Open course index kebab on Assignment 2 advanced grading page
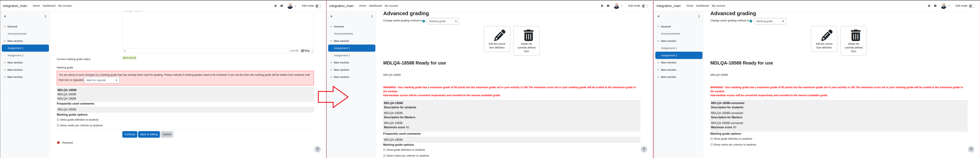The height and width of the screenshot is (158, 980). [699, 16]
